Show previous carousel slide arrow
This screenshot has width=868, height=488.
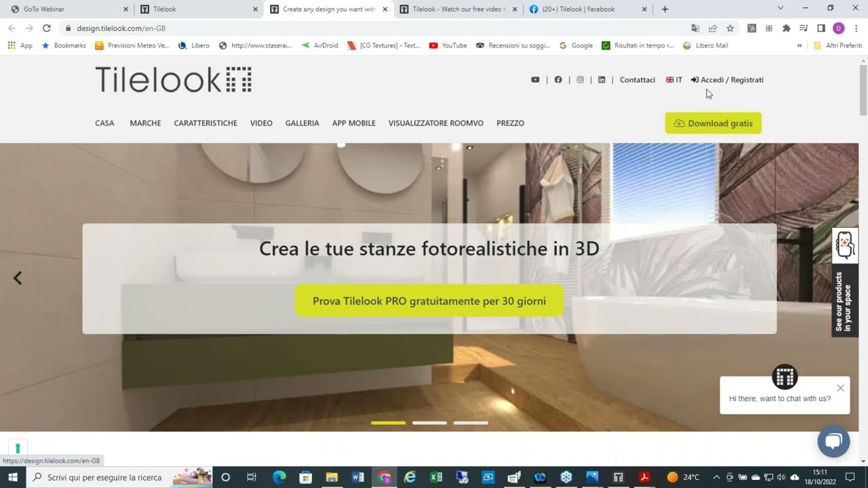[18, 278]
